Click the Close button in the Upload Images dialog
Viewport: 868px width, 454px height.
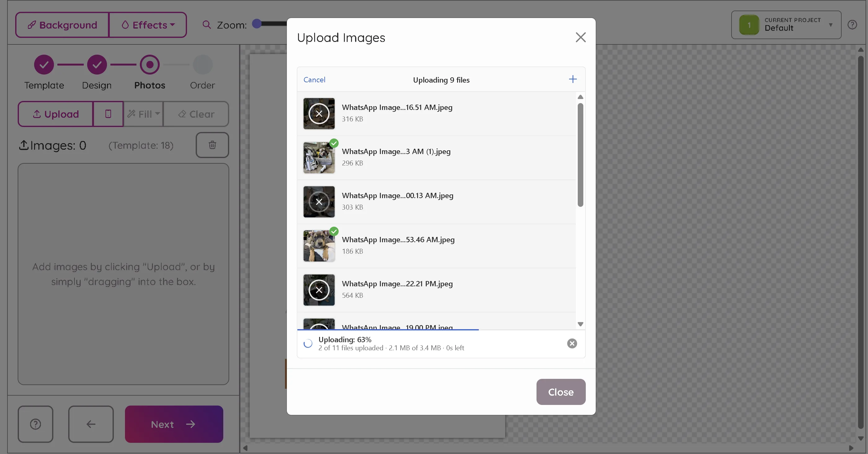tap(561, 392)
